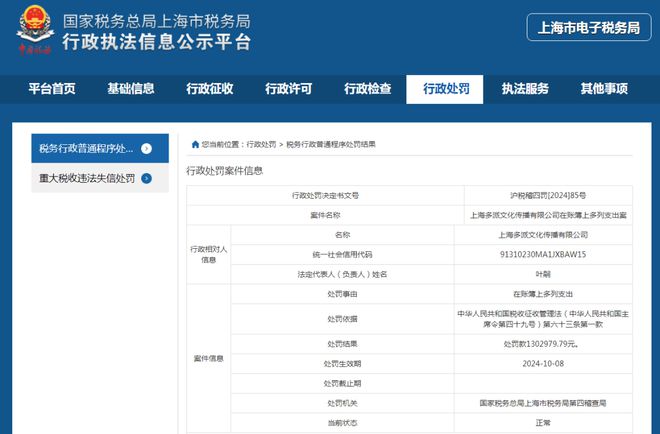The width and height of the screenshot is (660, 434).
Task: Click 案件名称 label cell
Action: tap(325, 215)
